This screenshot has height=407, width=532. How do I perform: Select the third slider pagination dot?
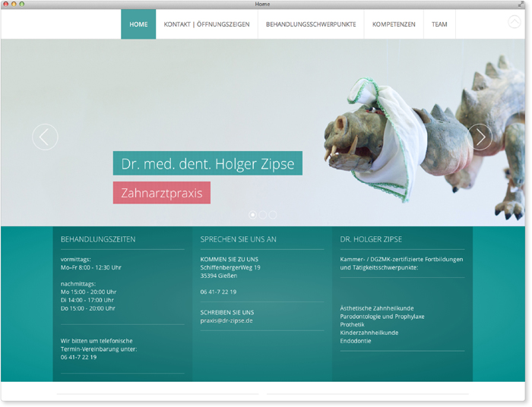point(273,215)
